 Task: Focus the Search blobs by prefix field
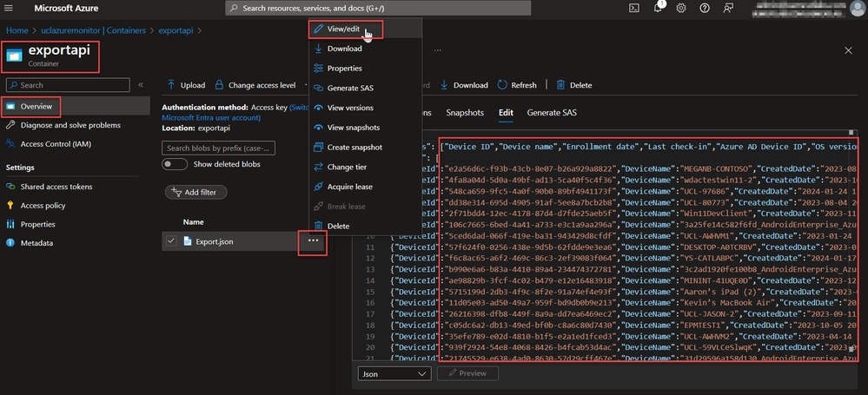(x=218, y=148)
